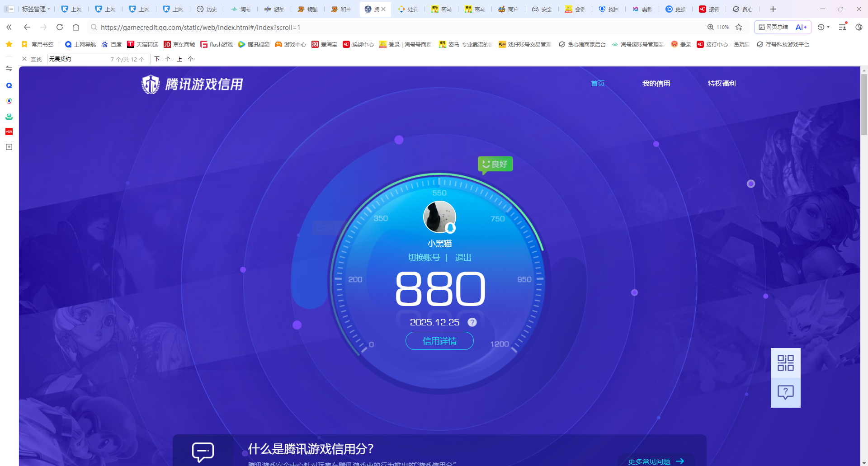Open the reading list icon with red dot
Image resolution: width=868 pixels, height=466 pixels.
pos(842,27)
